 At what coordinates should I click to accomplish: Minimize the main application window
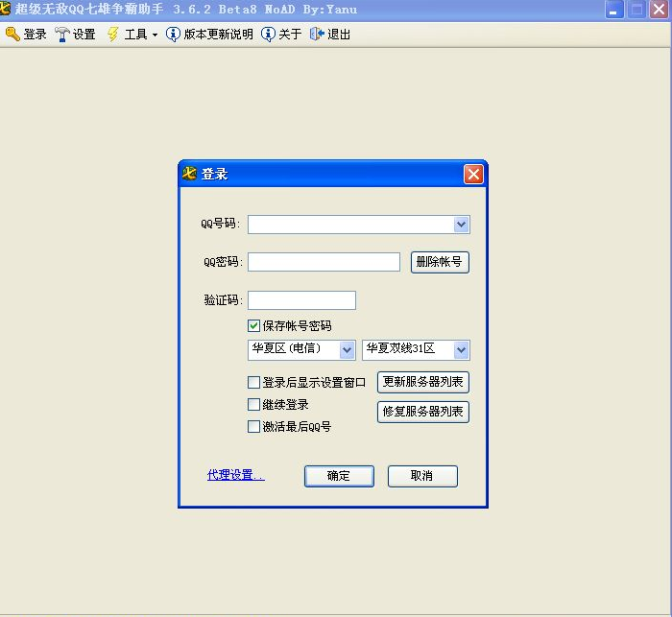coord(614,10)
